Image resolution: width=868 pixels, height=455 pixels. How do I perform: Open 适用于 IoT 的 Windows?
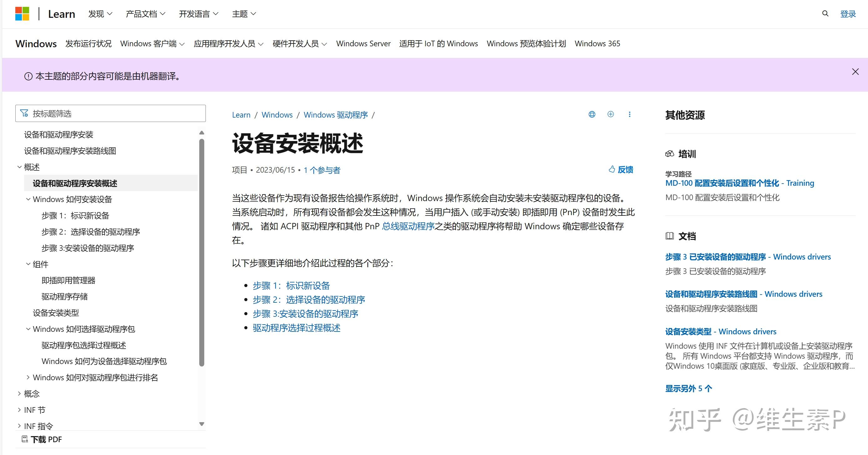point(439,44)
